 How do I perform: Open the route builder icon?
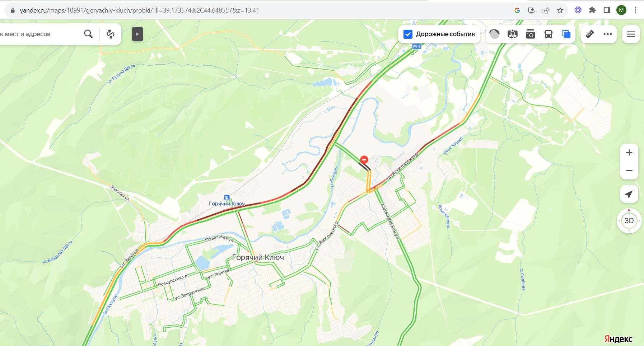(111, 34)
